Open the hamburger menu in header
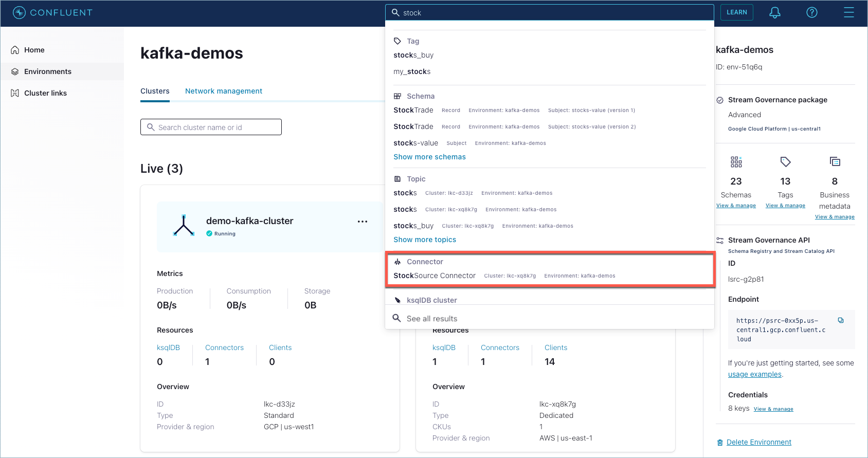Screen dimensions: 868x458 pyautogui.click(x=849, y=12)
